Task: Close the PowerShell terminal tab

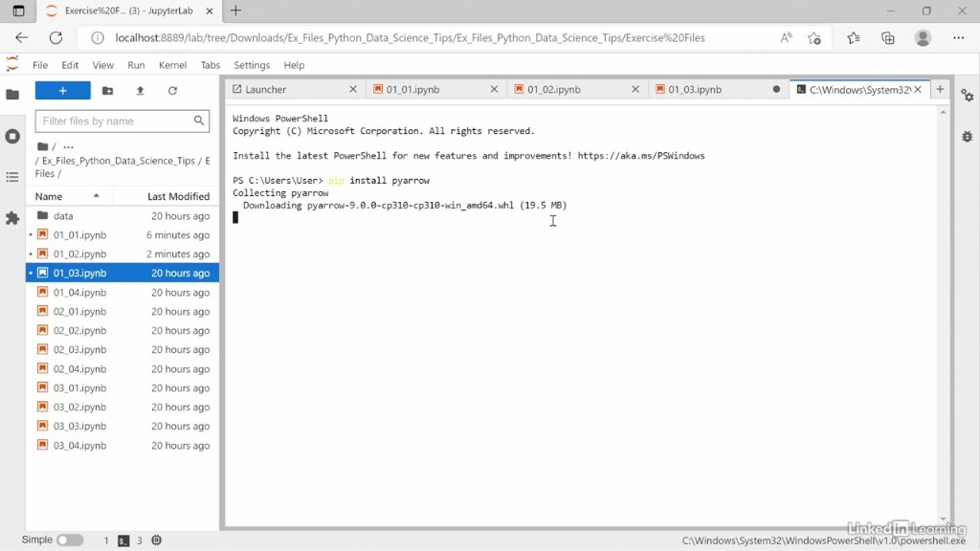Action: click(918, 89)
